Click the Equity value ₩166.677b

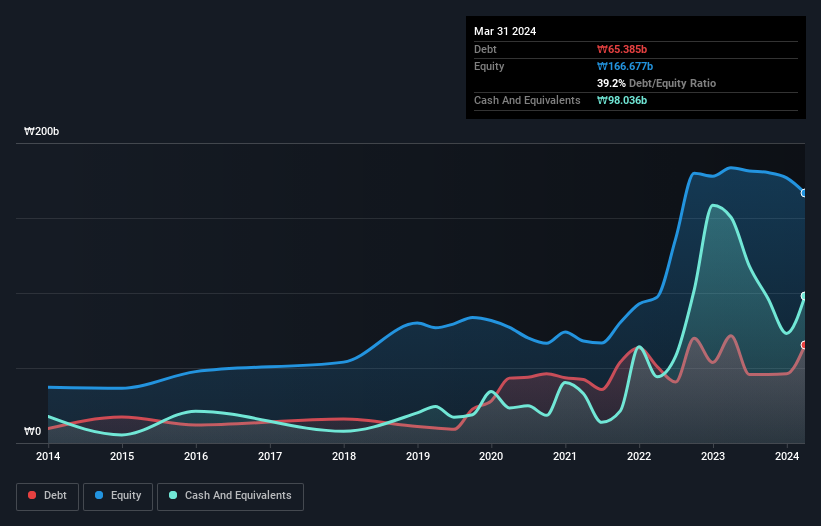pyautogui.click(x=625, y=66)
